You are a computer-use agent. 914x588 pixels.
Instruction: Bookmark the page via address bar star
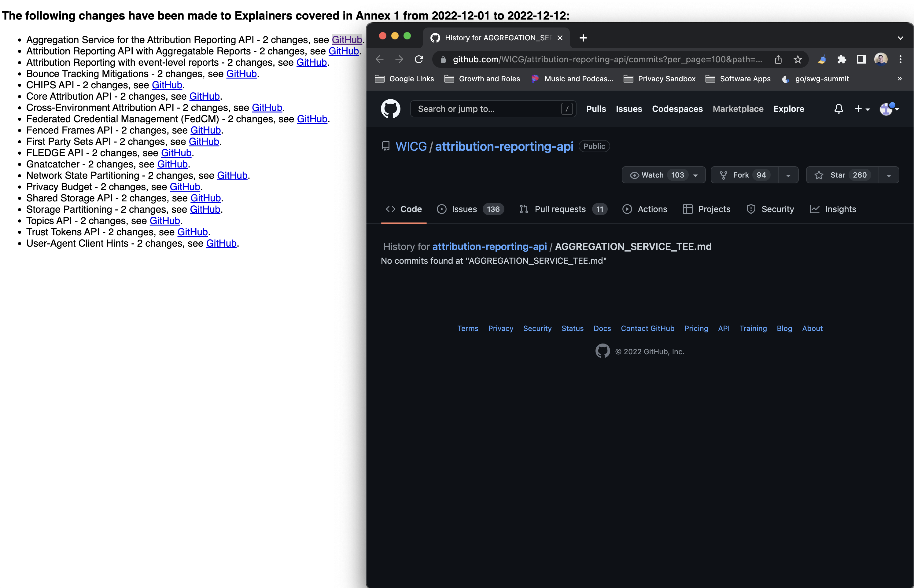point(798,59)
